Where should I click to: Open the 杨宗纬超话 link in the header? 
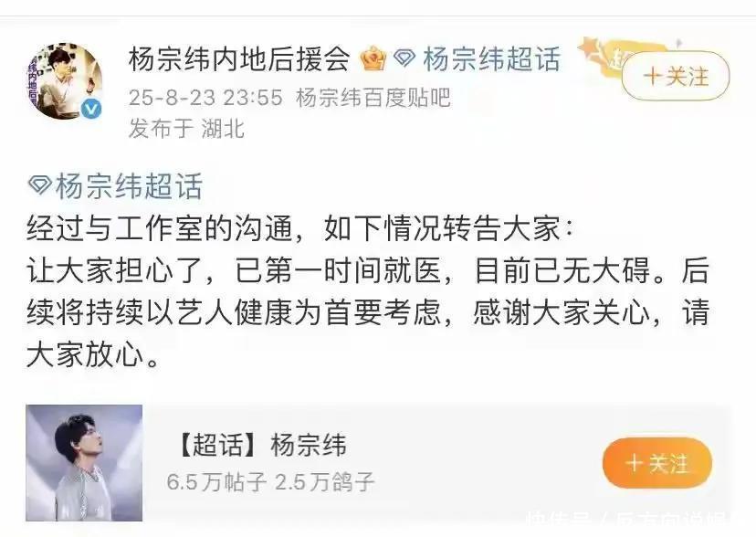tap(492, 59)
